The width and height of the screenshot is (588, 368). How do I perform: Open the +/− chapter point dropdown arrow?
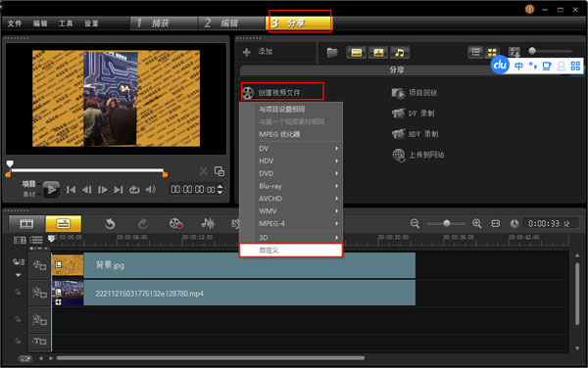[x=46, y=249]
